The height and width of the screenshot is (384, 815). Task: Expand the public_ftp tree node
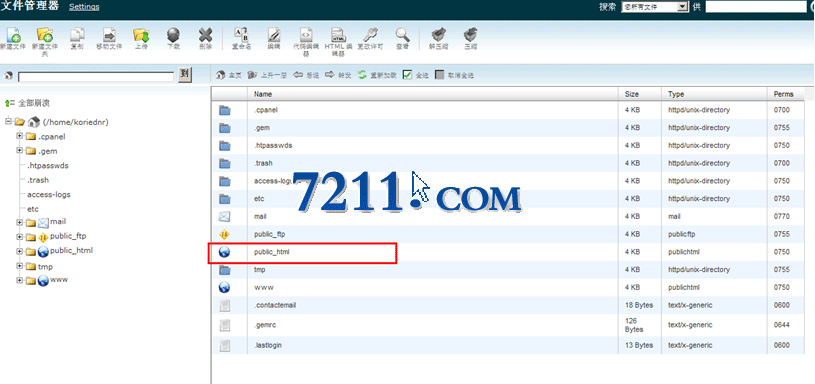pos(20,236)
